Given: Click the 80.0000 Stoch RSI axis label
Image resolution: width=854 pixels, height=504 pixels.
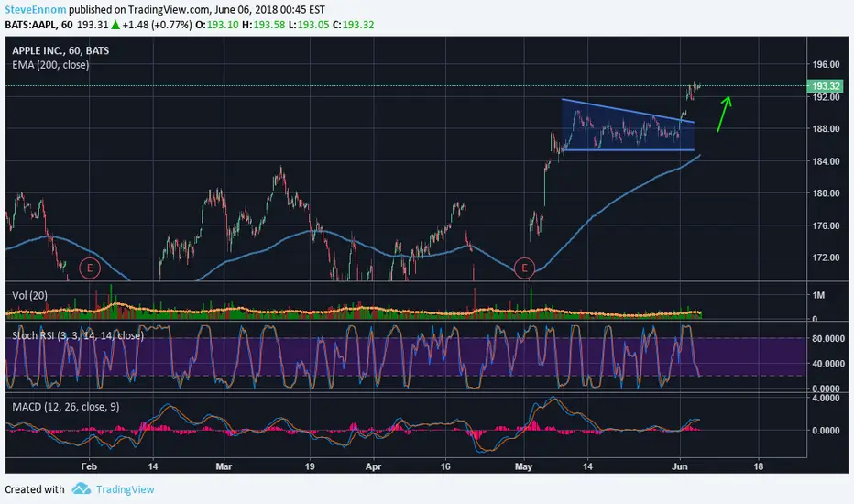Looking at the screenshot, I should (x=828, y=338).
